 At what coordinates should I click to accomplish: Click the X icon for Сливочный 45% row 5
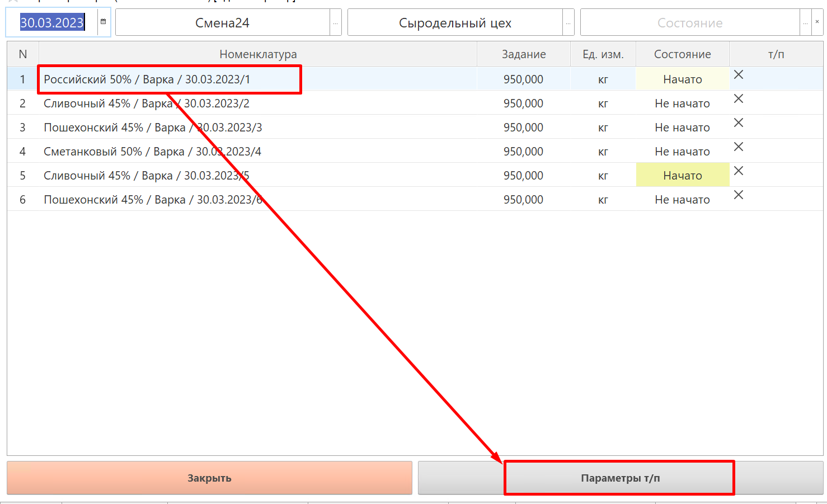pos(739,171)
